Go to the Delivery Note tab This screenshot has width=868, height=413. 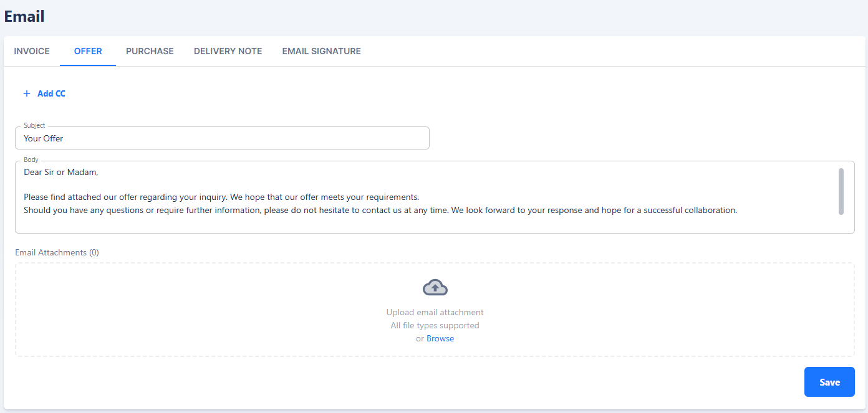[x=228, y=51]
